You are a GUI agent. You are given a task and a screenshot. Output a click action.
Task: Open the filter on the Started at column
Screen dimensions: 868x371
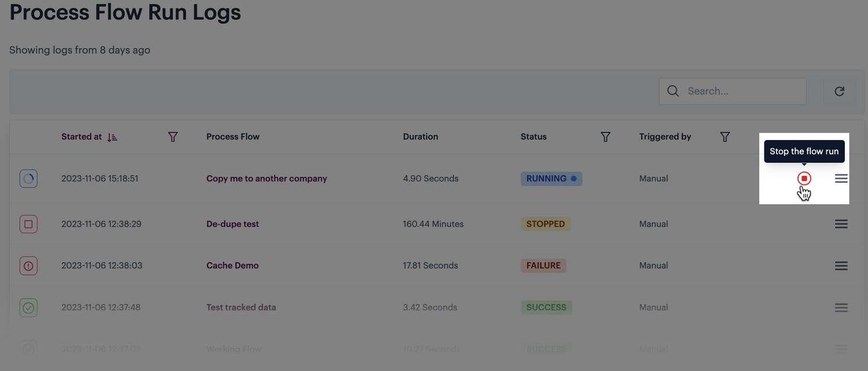(172, 137)
